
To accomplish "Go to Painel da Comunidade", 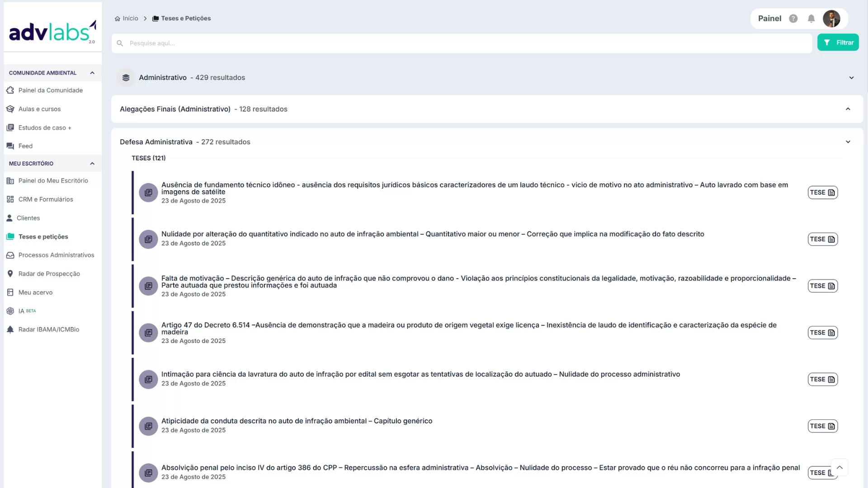I will (50, 90).
